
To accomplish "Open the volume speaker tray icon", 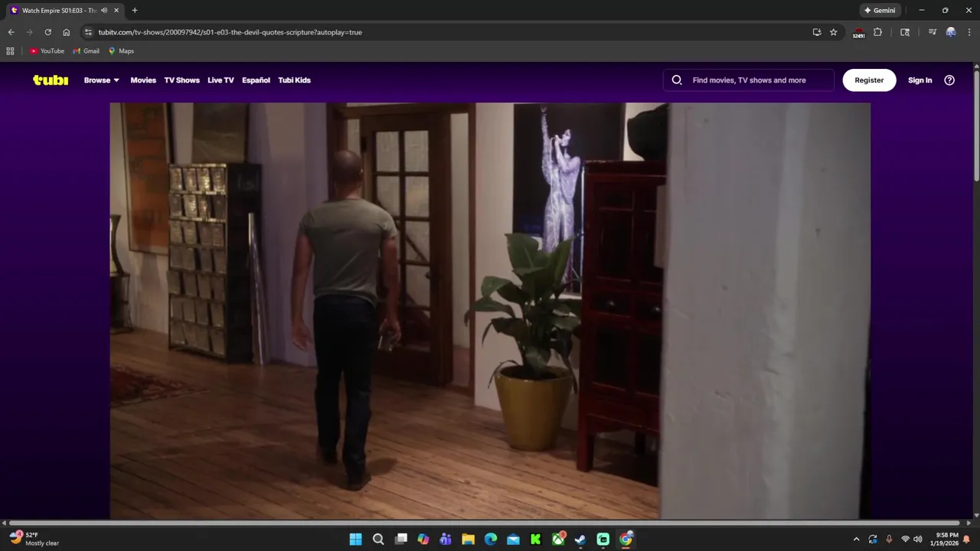I will tap(918, 540).
